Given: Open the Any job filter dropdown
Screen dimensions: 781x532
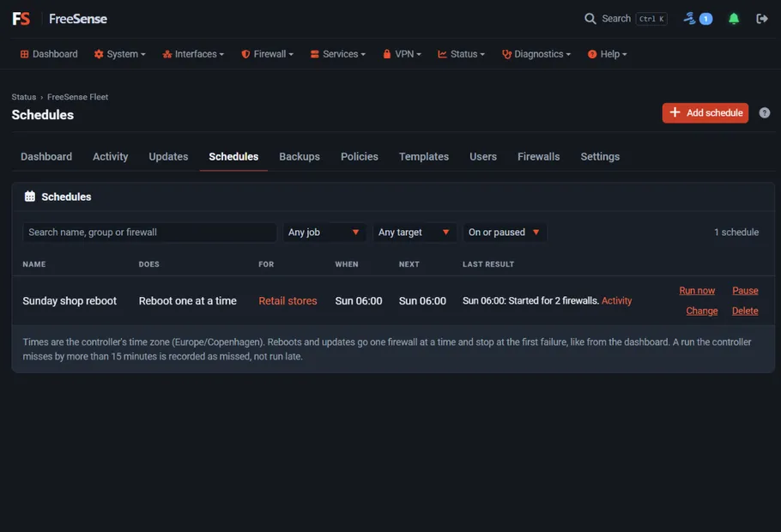Looking at the screenshot, I should (x=324, y=233).
